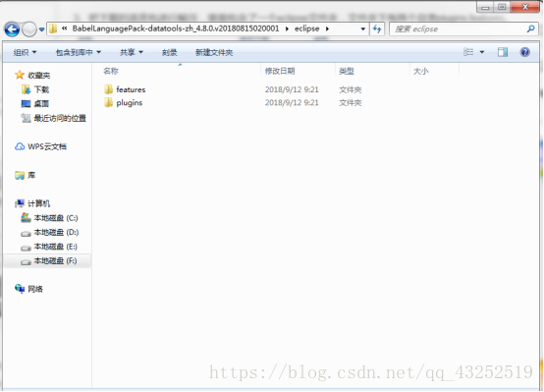Open WPS云文档 in the navigation pane
Viewport: 544px width, 392px height.
click(x=47, y=146)
